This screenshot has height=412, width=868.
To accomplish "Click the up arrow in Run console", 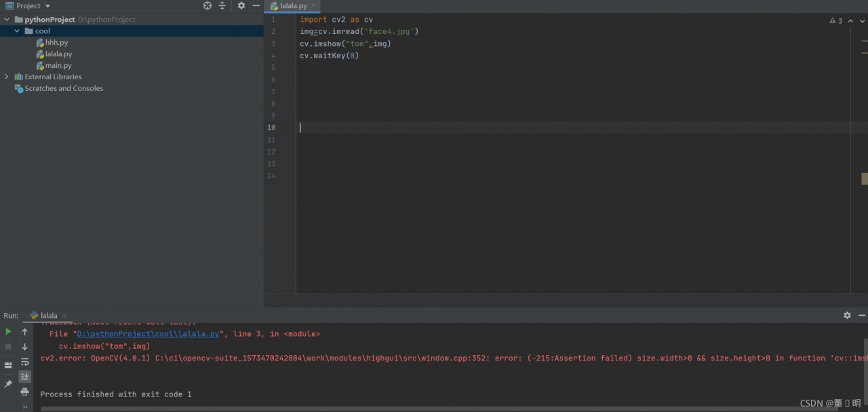I will (x=25, y=332).
